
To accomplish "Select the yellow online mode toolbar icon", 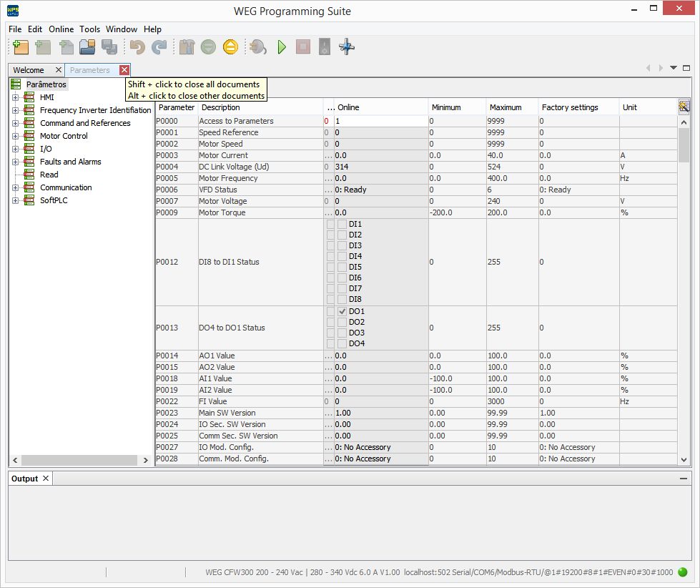I will (230, 46).
